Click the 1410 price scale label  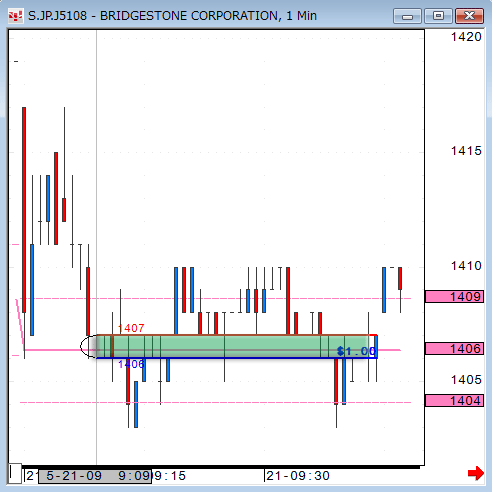tap(466, 266)
